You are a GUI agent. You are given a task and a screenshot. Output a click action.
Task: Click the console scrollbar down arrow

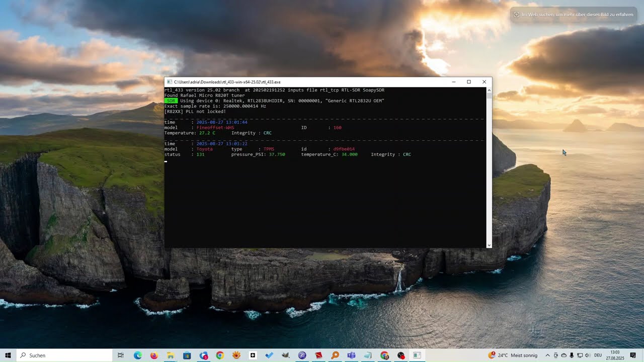pyautogui.click(x=489, y=245)
